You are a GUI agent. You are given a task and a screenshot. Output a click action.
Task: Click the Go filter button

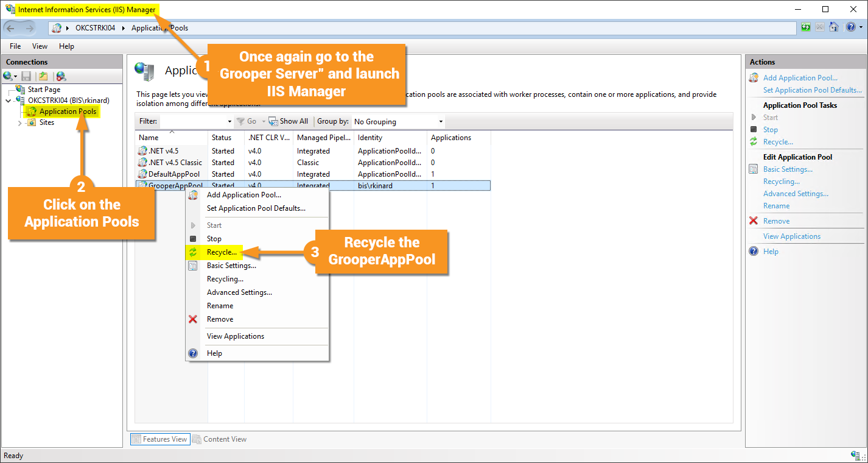pyautogui.click(x=247, y=121)
